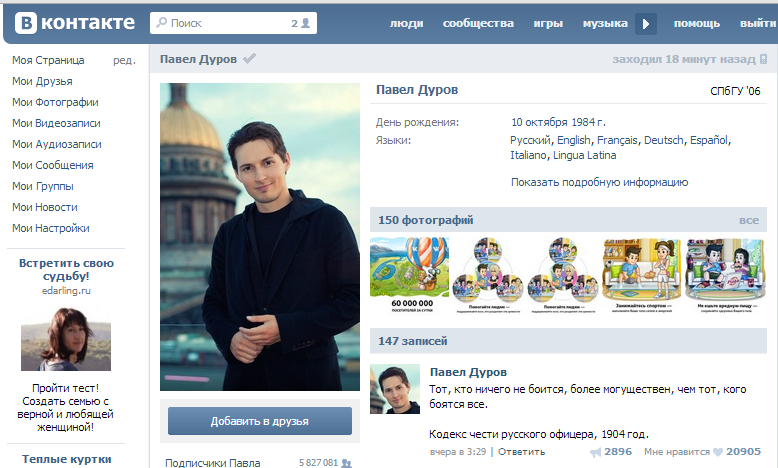This screenshot has height=468, width=778.
Task: Click the Lingua Latina language link
Action: click(x=584, y=155)
